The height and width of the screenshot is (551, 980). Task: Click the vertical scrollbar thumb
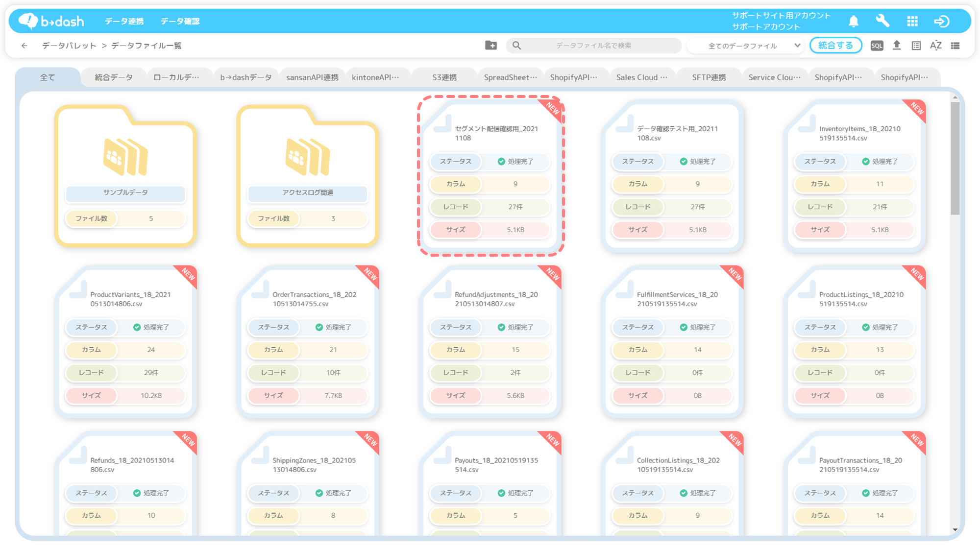[955, 159]
